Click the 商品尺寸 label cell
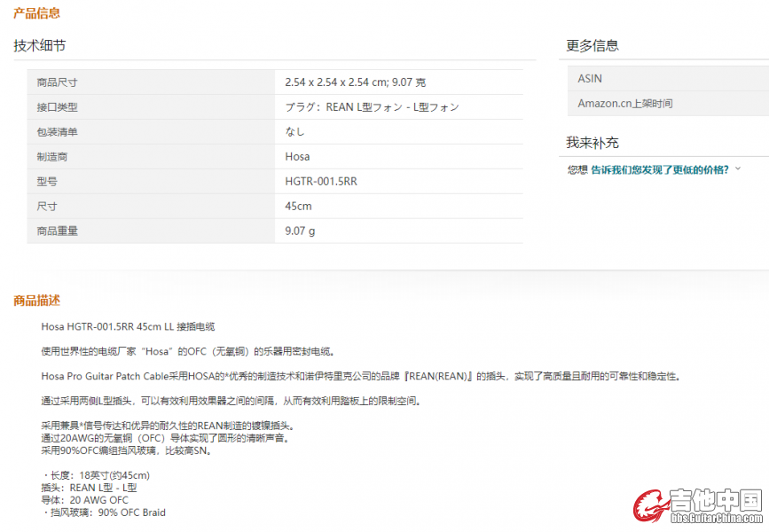This screenshot has height=532, width=769. pos(58,82)
